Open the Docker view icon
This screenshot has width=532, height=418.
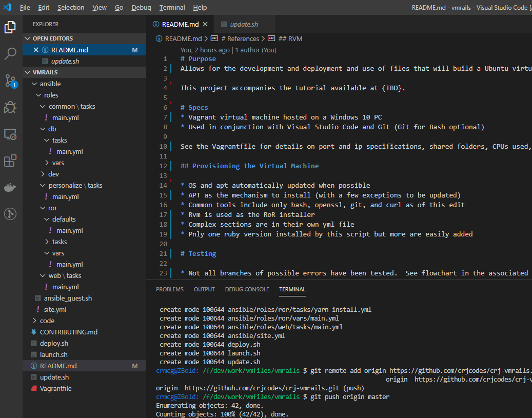point(10,187)
